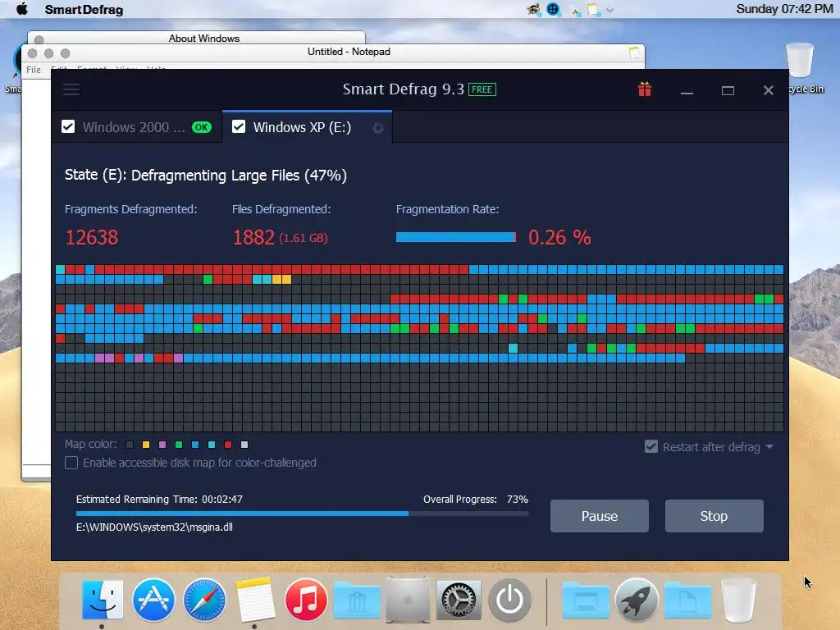The height and width of the screenshot is (630, 840).
Task: Pick the dark gray map color swatch
Action: point(130,445)
